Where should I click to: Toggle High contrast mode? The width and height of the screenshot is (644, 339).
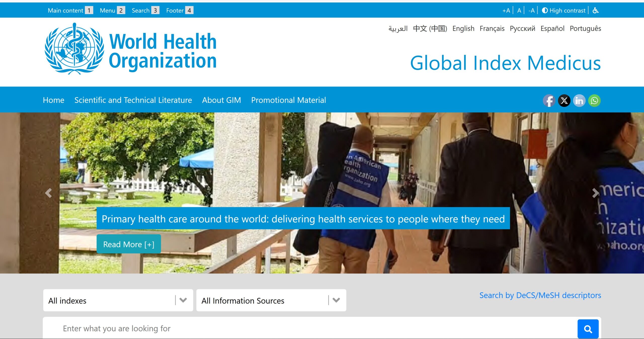564,10
